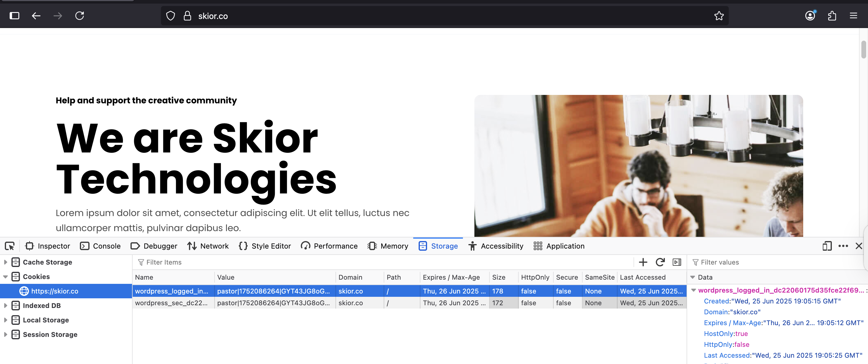Expand the Session Storage tree node
Viewport: 868px width, 364px height.
(5, 335)
